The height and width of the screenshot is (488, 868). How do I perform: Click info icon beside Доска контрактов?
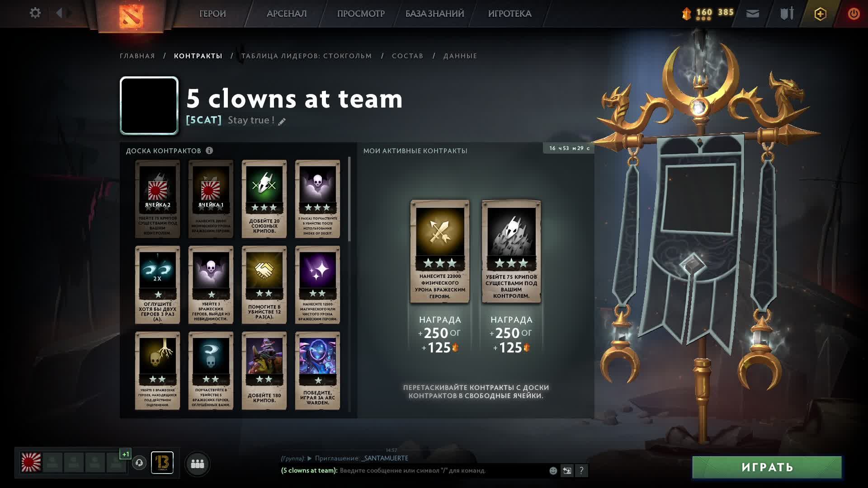coord(209,150)
